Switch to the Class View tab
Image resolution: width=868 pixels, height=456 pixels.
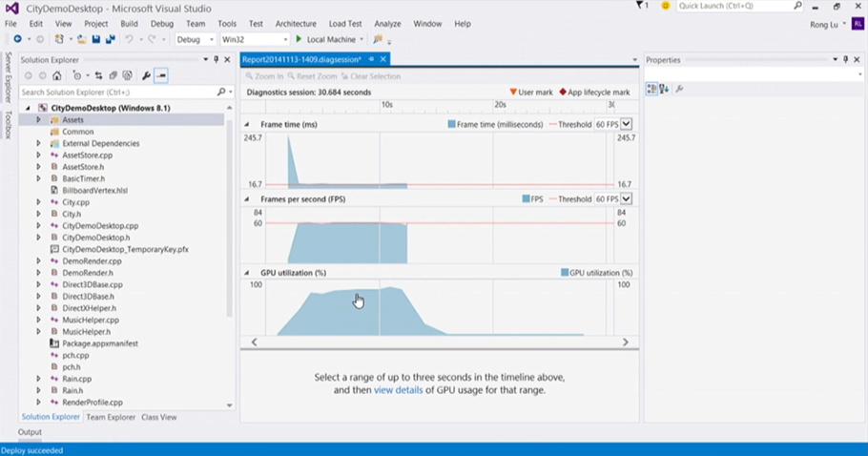(159, 417)
